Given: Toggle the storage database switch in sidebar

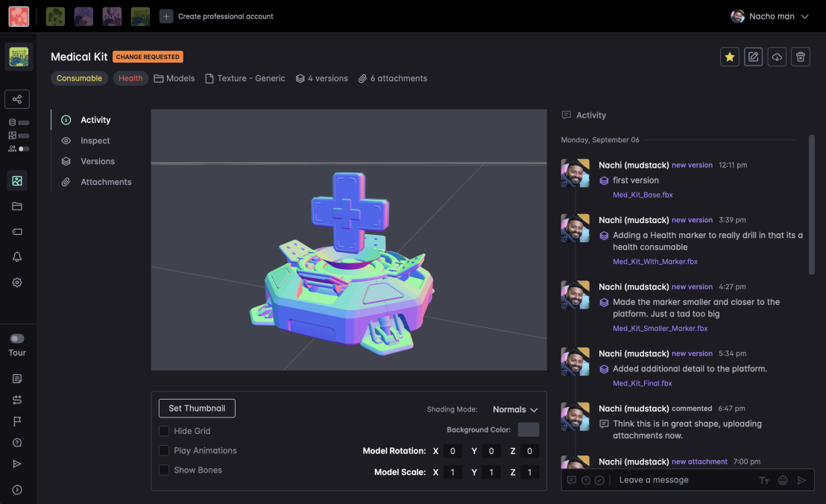Looking at the screenshot, I should point(24,123).
